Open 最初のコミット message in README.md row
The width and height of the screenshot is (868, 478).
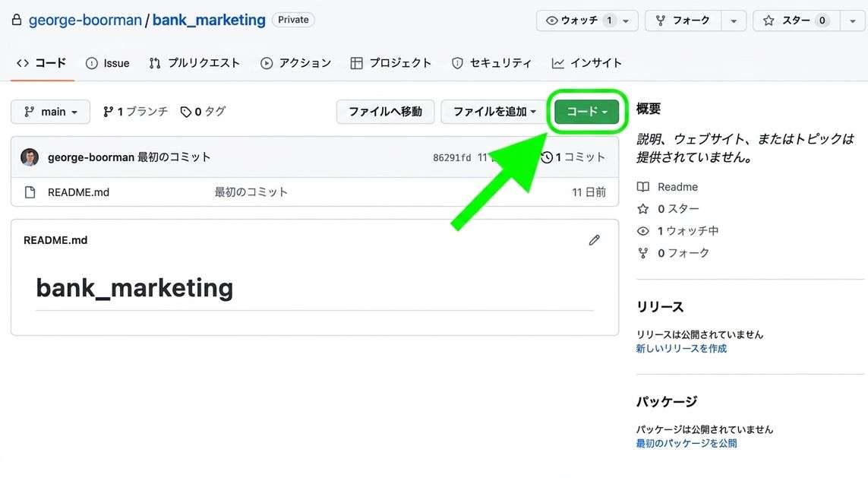251,192
